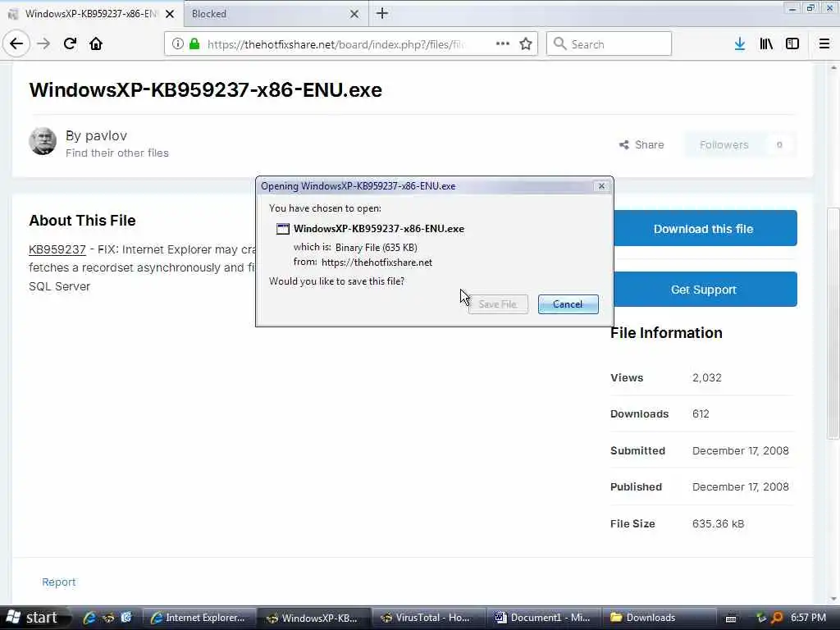Click pavlov's avatar picture
Image resolution: width=840 pixels, height=630 pixels.
[43, 141]
